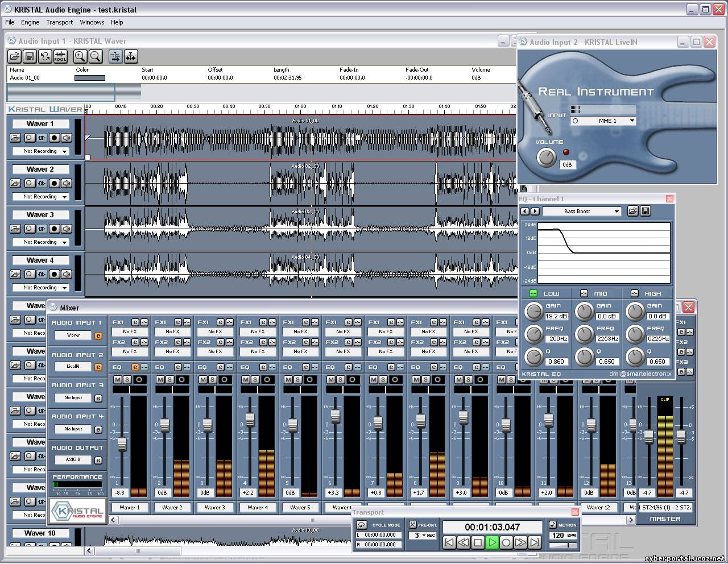Image resolution: width=728 pixels, height=564 pixels.
Task: Click the EQ LOW gain knob
Action: pyautogui.click(x=533, y=311)
